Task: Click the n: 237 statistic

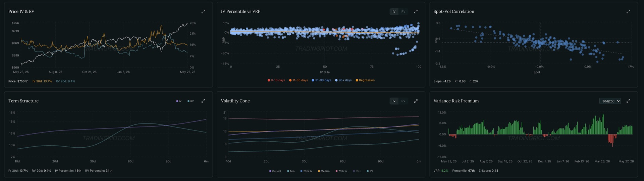Action: click(474, 81)
